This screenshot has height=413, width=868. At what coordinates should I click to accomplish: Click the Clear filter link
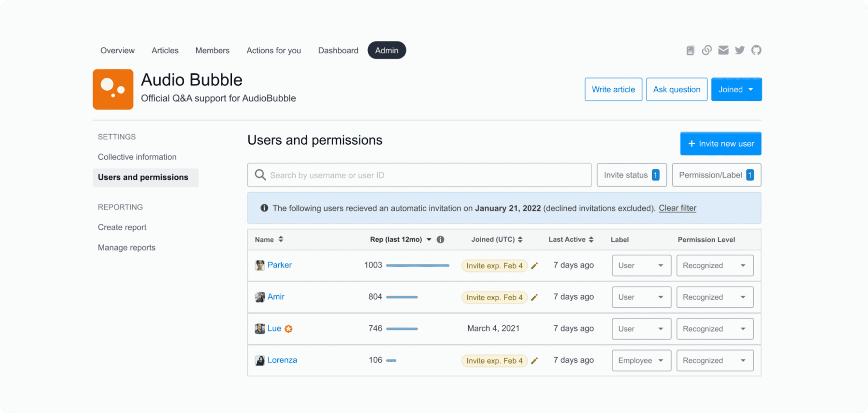click(678, 208)
